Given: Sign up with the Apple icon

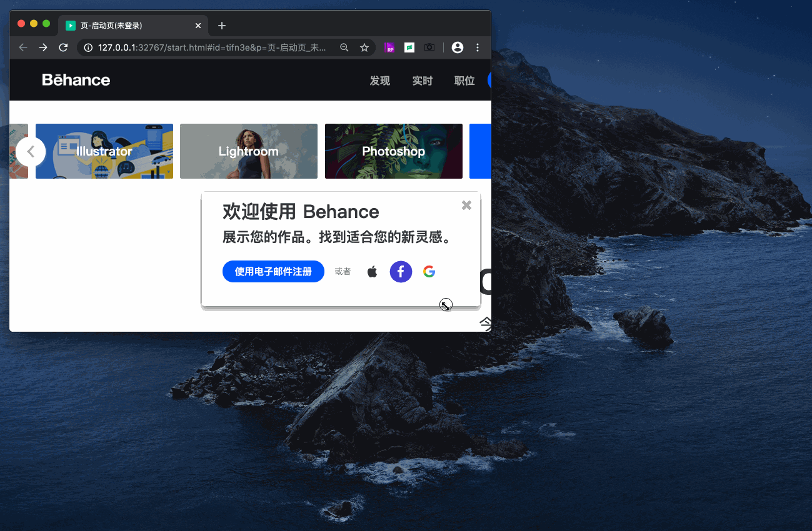Looking at the screenshot, I should [x=373, y=272].
